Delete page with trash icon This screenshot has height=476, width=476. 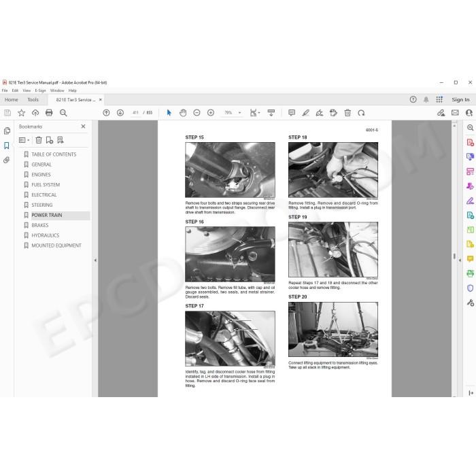[347, 113]
